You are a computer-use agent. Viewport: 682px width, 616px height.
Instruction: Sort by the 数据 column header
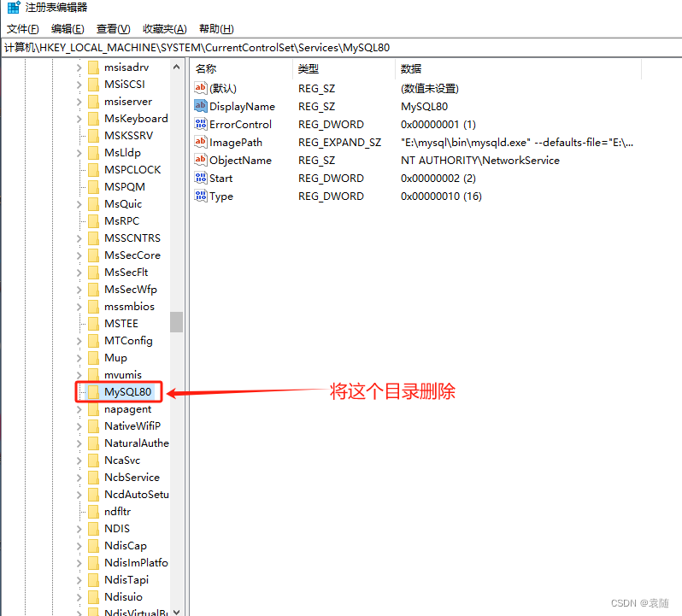pyautogui.click(x=518, y=68)
